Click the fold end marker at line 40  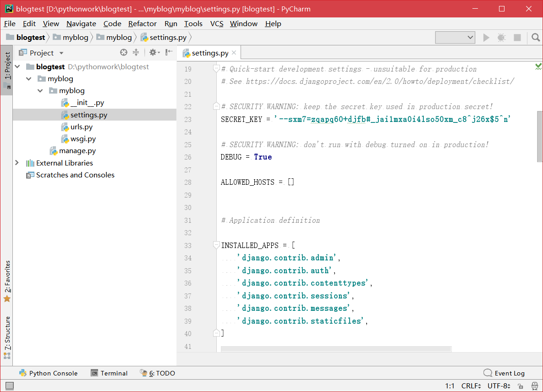pyautogui.click(x=216, y=333)
